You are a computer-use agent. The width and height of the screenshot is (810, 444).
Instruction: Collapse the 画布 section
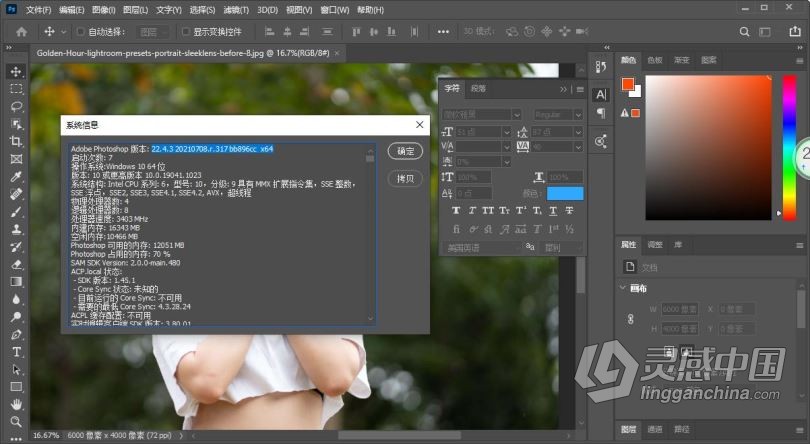click(x=622, y=287)
